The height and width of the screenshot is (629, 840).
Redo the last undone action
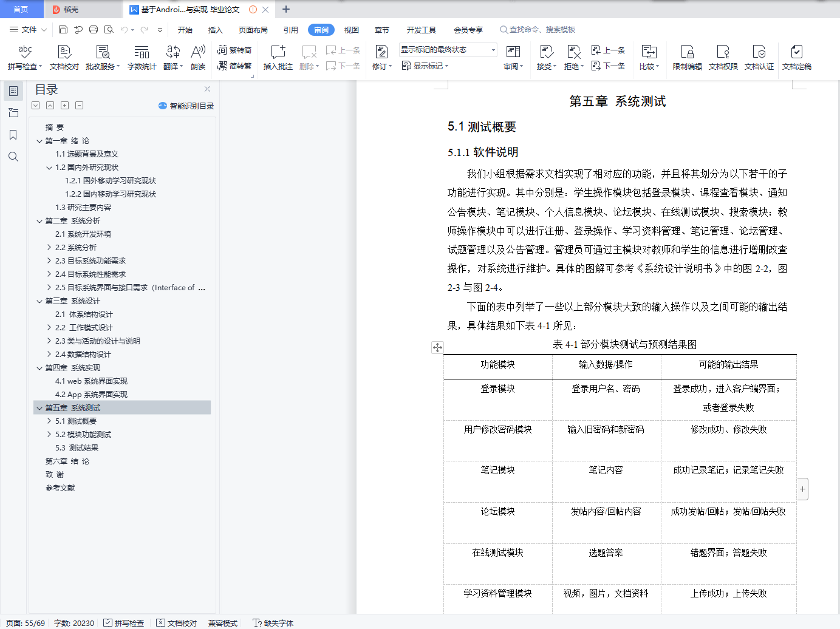(x=144, y=29)
